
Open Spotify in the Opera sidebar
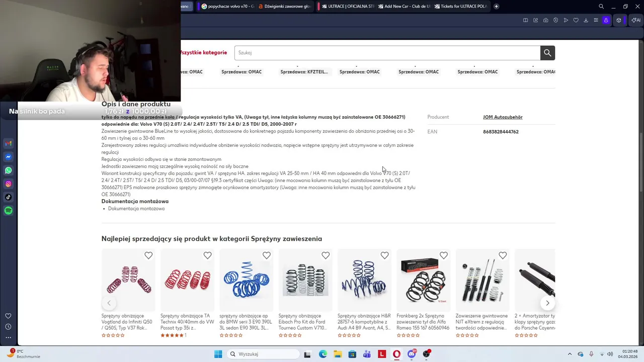pyautogui.click(x=8, y=211)
